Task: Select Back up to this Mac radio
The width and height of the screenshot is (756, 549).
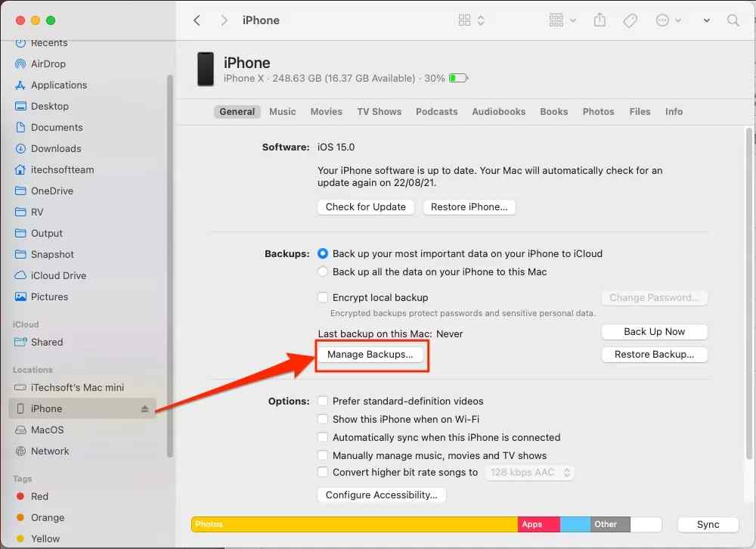Action: (323, 272)
